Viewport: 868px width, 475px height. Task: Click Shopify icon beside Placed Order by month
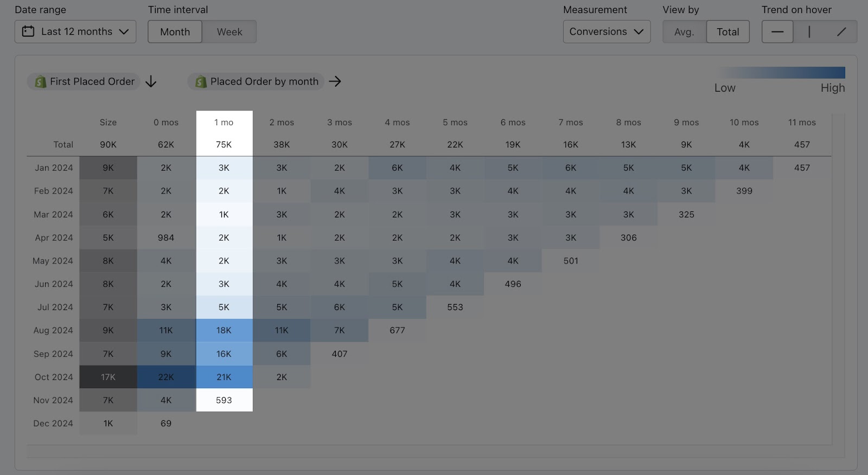click(x=201, y=82)
